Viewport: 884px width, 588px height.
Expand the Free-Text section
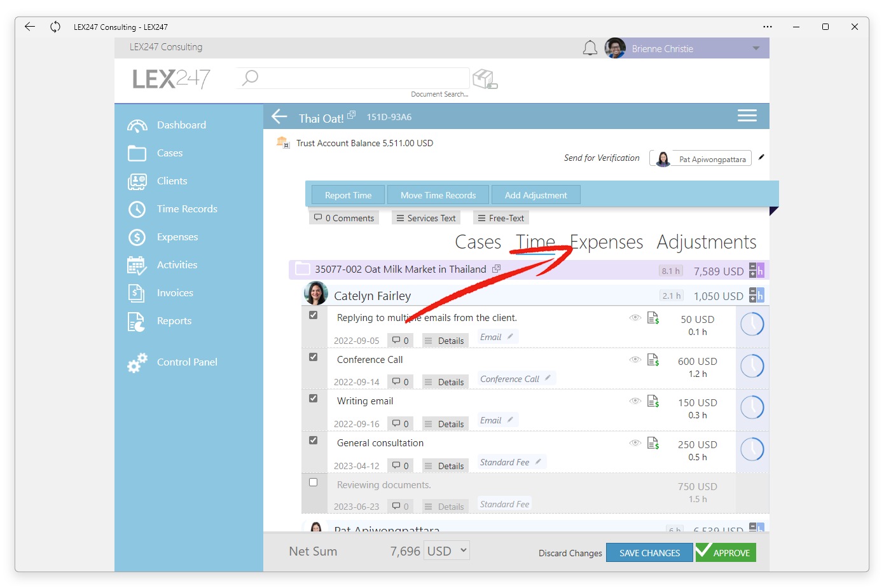(501, 218)
